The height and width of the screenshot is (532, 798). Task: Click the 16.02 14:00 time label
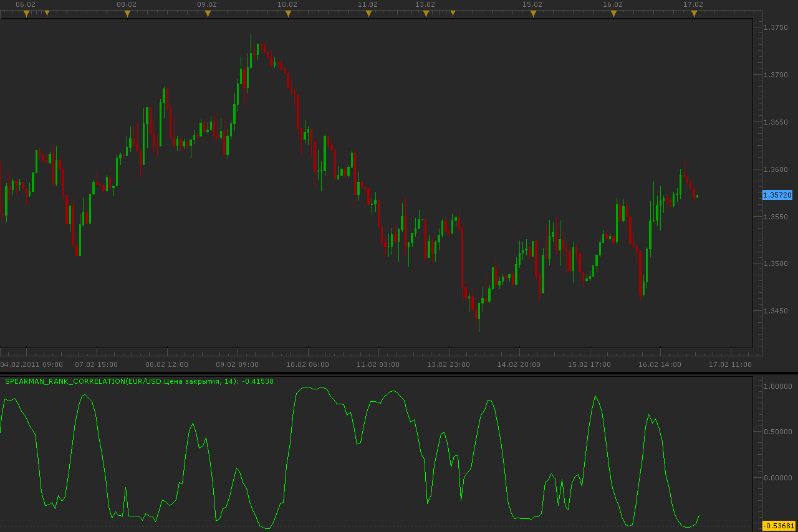(660, 364)
